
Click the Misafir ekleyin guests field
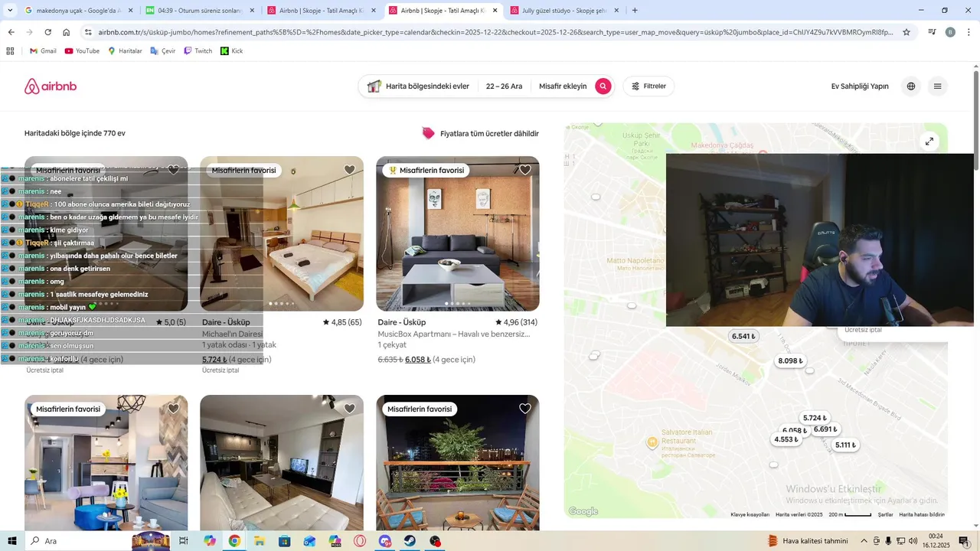pyautogui.click(x=563, y=86)
